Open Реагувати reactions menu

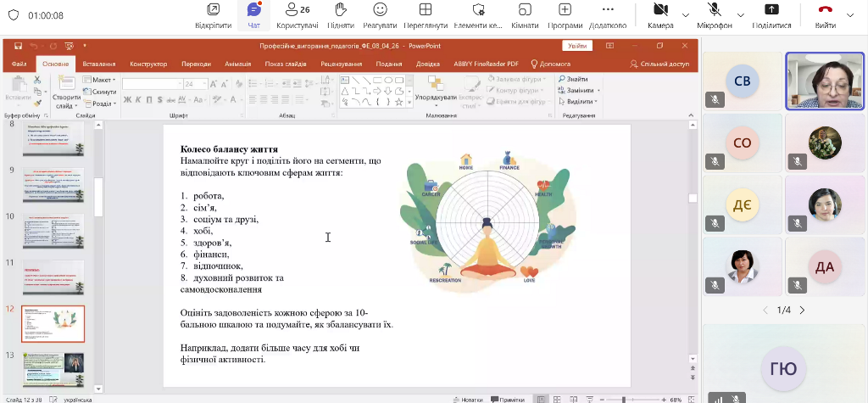381,14
